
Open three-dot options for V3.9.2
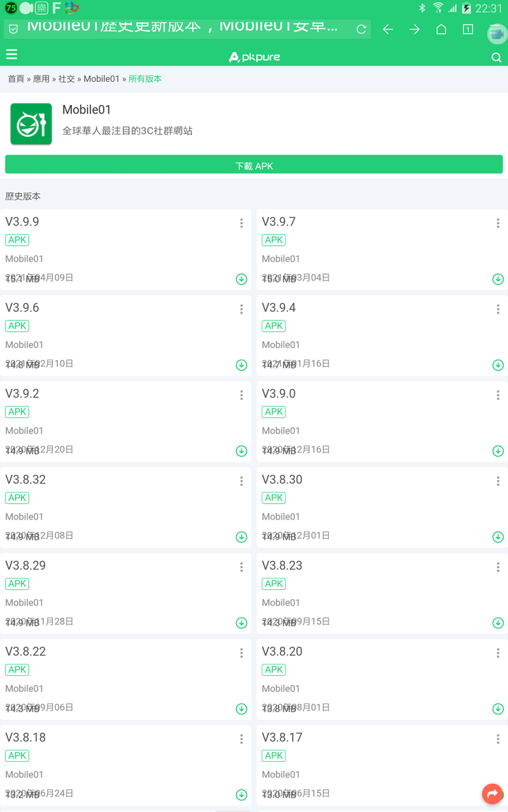tap(241, 395)
